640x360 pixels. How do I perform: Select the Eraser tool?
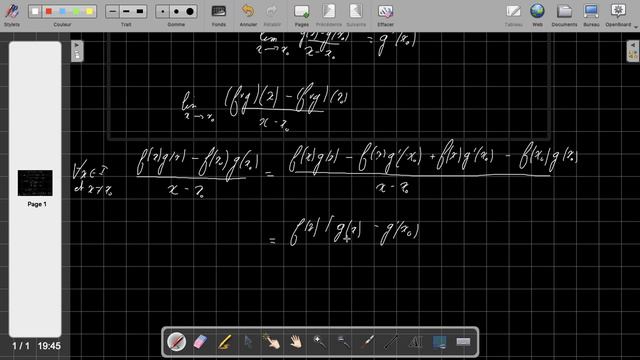(x=200, y=342)
